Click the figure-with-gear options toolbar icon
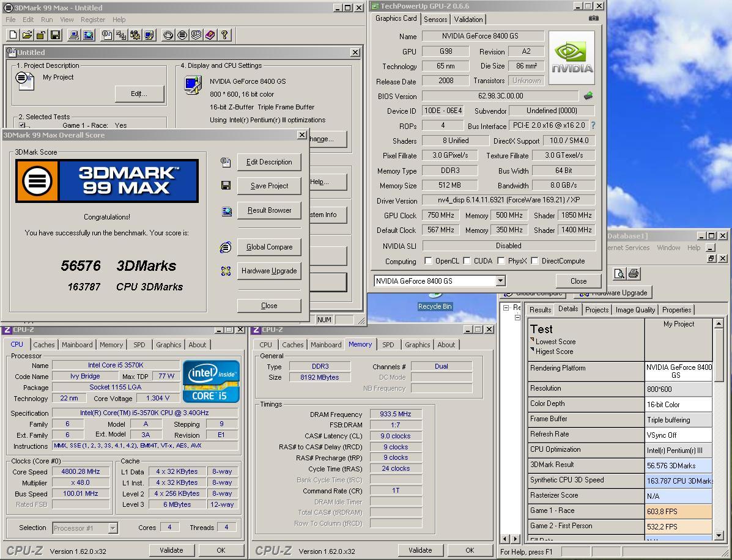Viewport: 732px width, 560px height. pyautogui.click(x=135, y=35)
